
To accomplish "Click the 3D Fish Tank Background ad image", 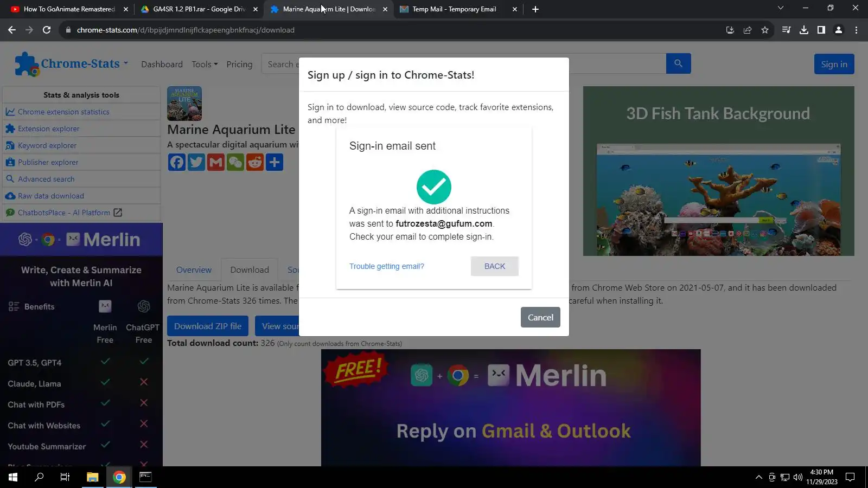I will tap(718, 171).
